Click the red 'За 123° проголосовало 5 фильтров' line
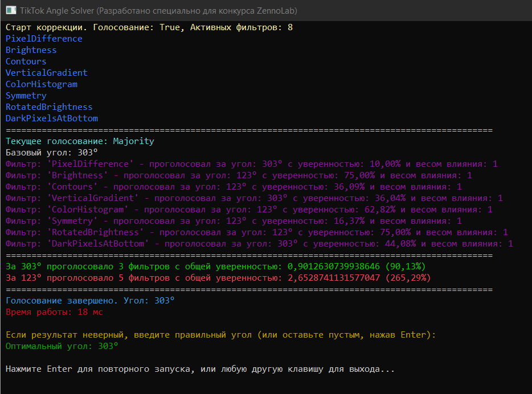This screenshot has height=394, width=532. pos(218,278)
